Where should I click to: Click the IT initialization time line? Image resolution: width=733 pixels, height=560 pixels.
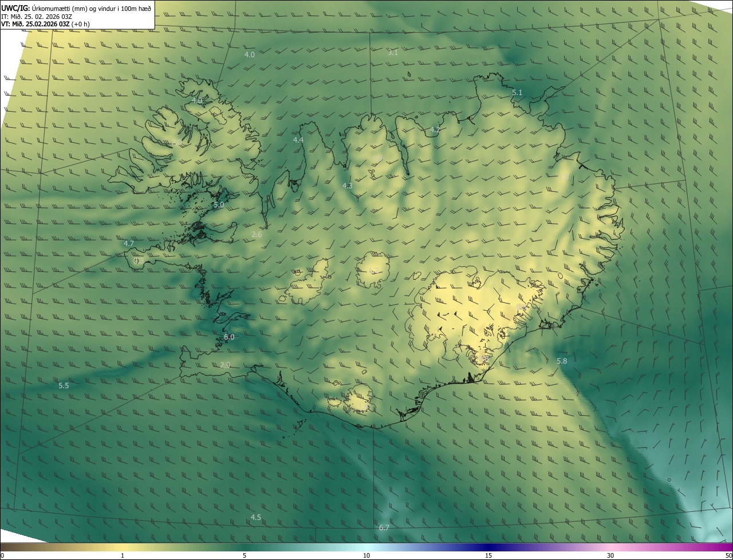[x=37, y=17]
